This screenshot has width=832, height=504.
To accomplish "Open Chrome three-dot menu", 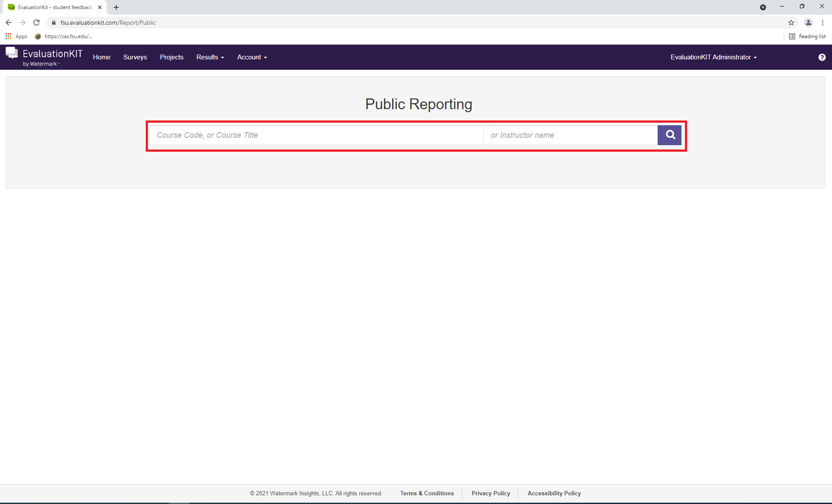I will (x=822, y=23).
